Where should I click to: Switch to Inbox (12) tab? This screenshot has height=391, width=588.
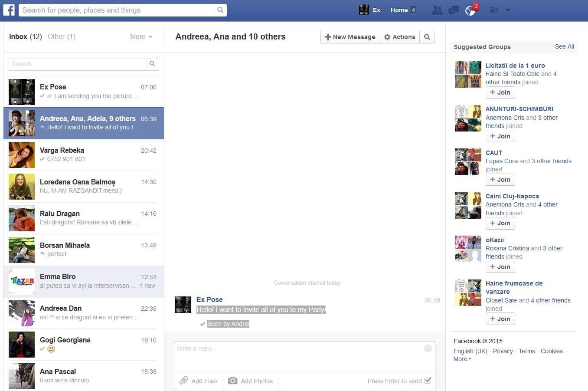click(25, 36)
